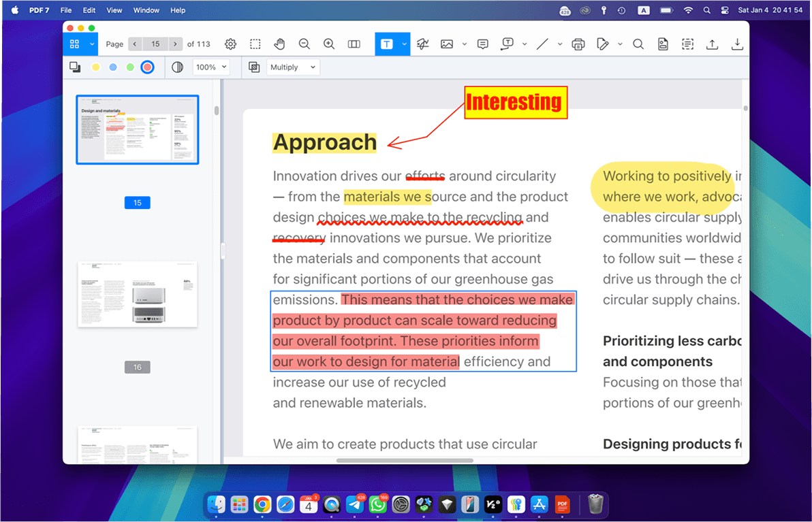The width and height of the screenshot is (812, 522).
Task: Click the share/export upload icon
Action: pyautogui.click(x=712, y=44)
